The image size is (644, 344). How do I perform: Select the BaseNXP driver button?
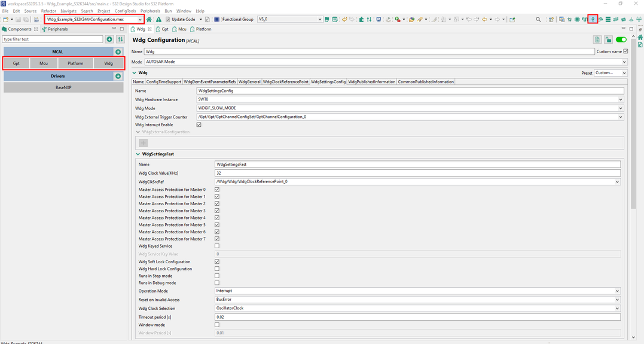[63, 87]
